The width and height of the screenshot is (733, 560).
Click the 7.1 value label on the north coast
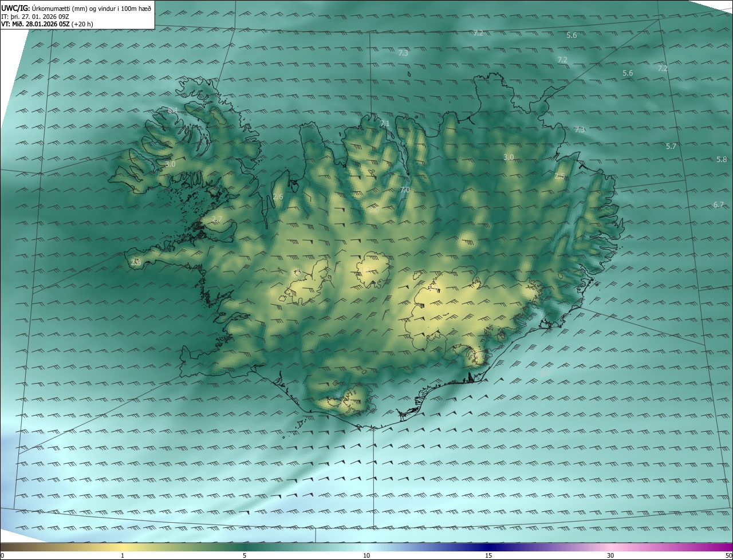coord(384,124)
